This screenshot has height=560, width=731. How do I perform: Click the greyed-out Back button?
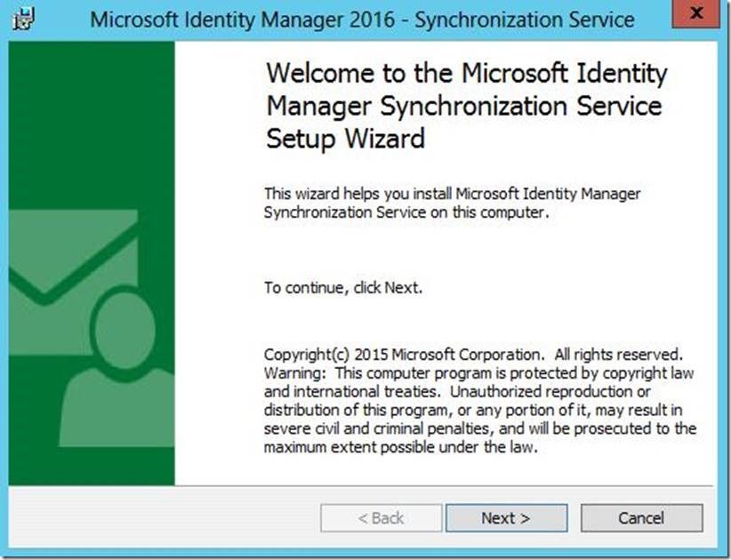point(381,518)
